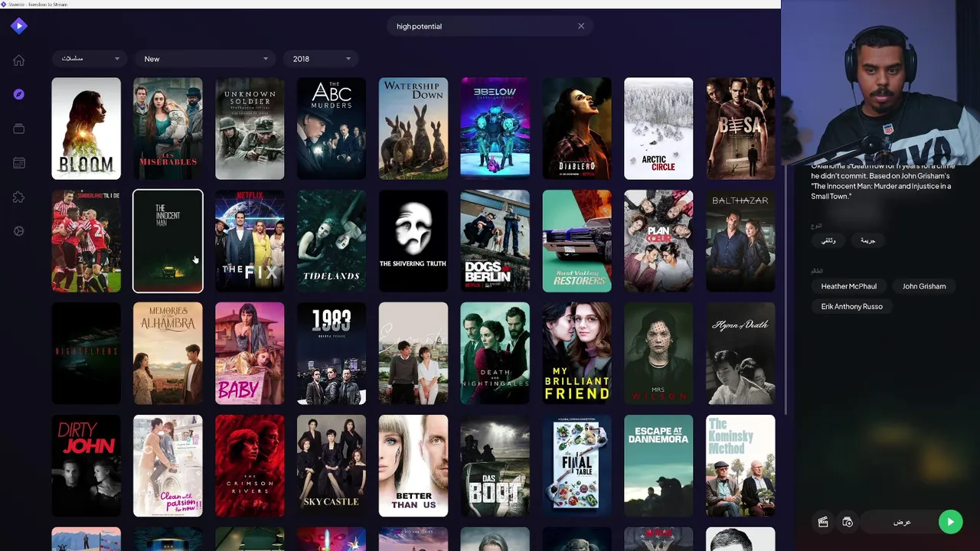Viewport: 980px width, 551px height.
Task: Select the جريمة genre chip
Action: coord(867,240)
